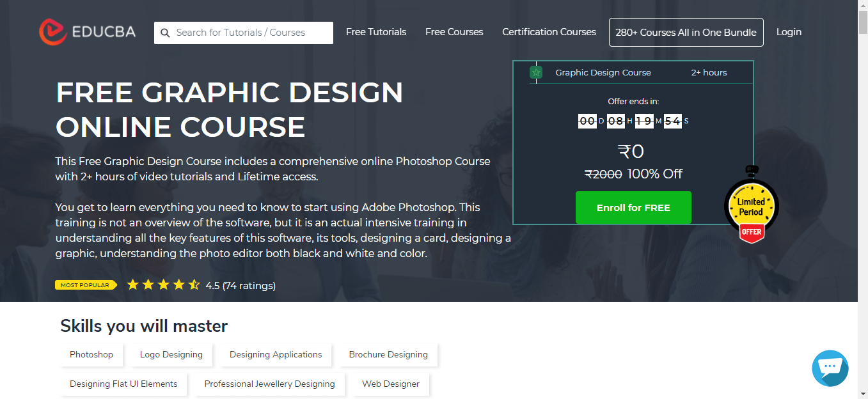The height and width of the screenshot is (399, 868).
Task: Click 280+ Courses All in One Bundle
Action: point(686,33)
